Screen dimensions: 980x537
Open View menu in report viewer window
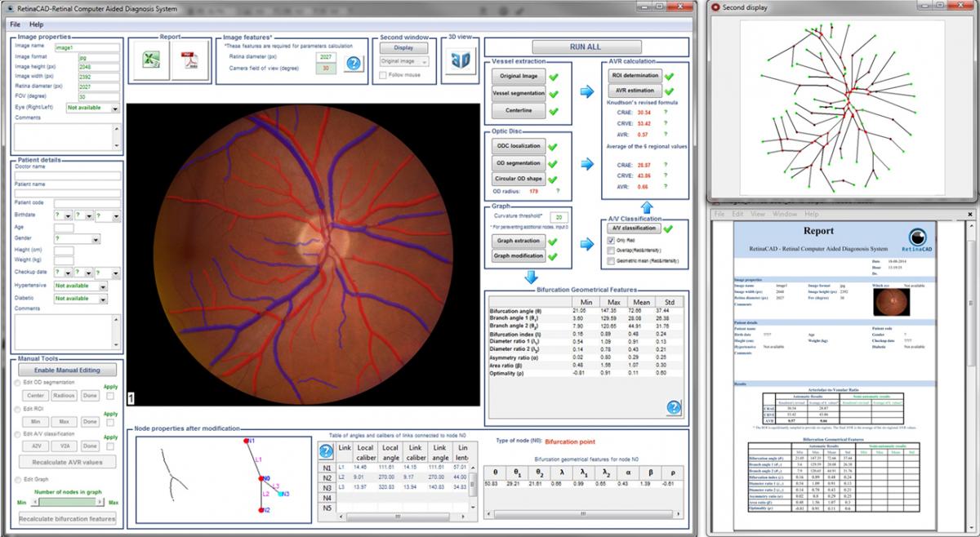(758, 214)
